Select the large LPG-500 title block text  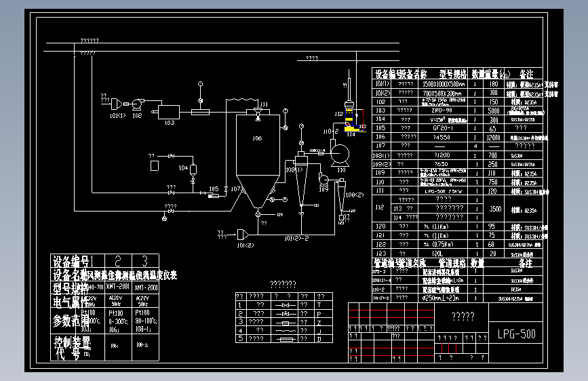click(x=516, y=334)
